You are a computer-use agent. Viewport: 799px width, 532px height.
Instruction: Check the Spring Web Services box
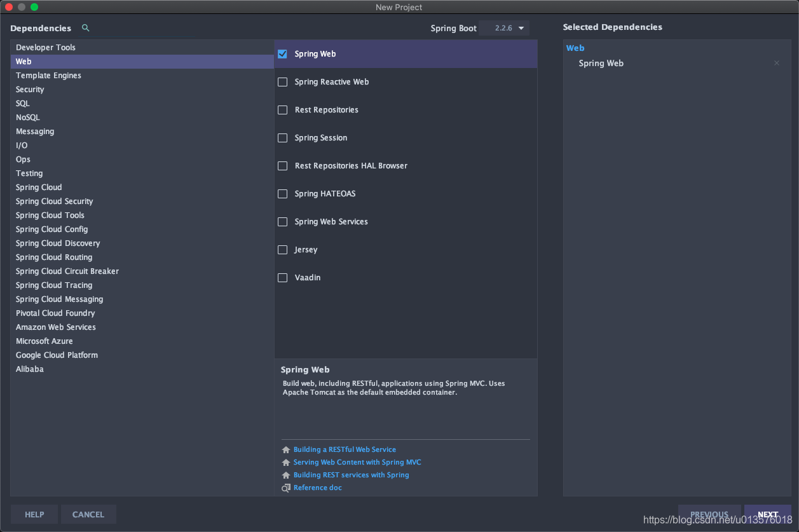283,222
